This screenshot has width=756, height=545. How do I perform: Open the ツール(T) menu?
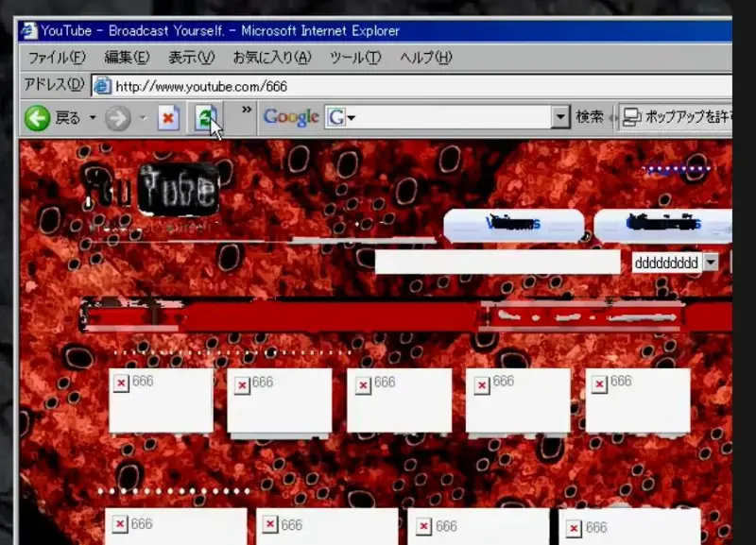[355, 58]
